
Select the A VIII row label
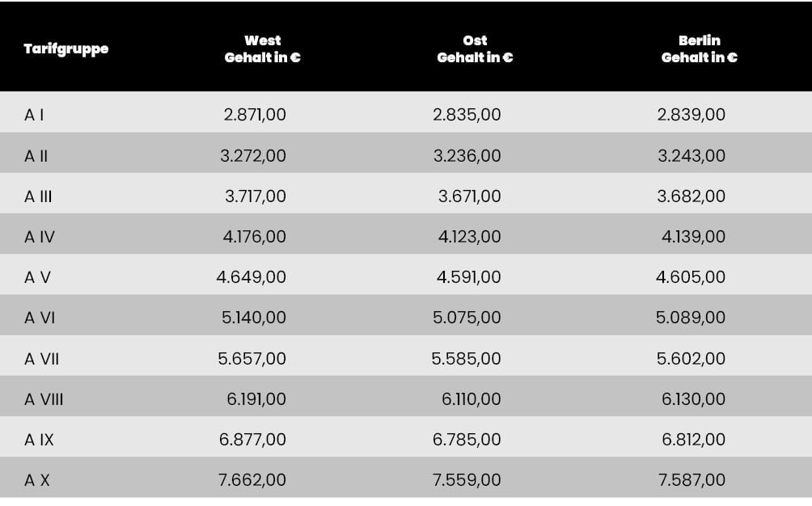(44, 399)
